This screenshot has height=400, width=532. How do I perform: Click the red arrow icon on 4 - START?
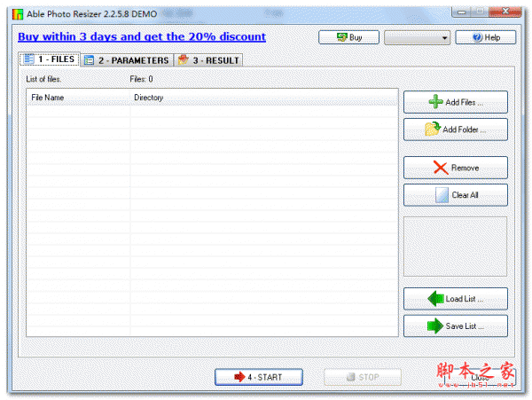tap(239, 377)
